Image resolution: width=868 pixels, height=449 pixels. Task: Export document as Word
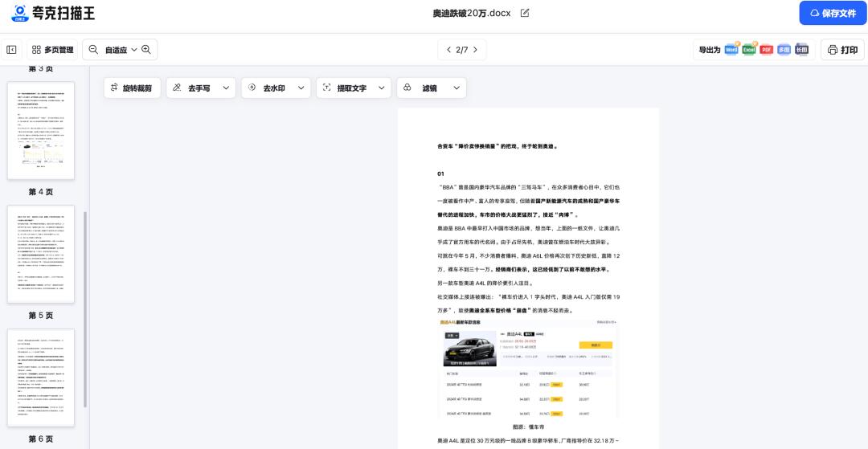(731, 50)
